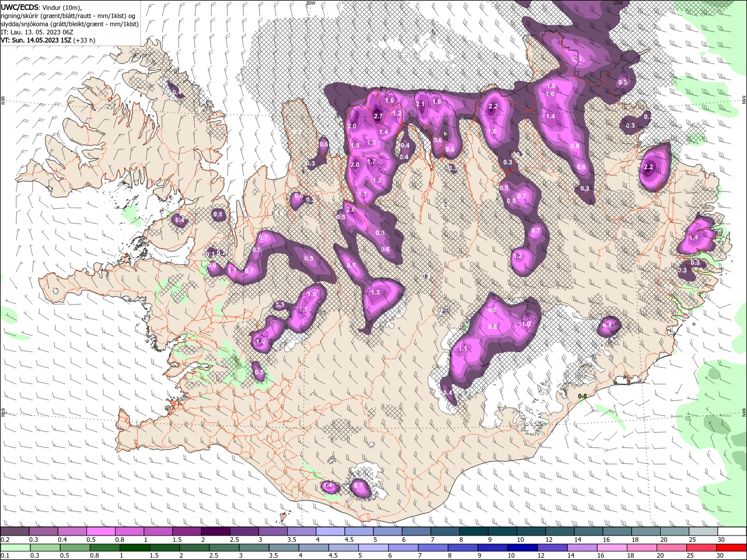
Task: Click the 'rigning/skúrir' legend description line
Action: point(68,16)
